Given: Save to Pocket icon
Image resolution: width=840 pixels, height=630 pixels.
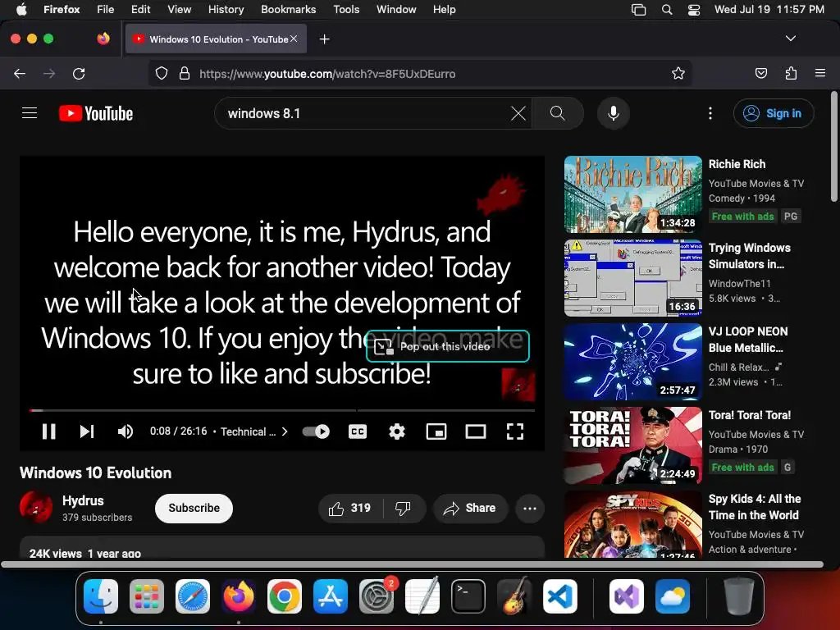Looking at the screenshot, I should [760, 73].
